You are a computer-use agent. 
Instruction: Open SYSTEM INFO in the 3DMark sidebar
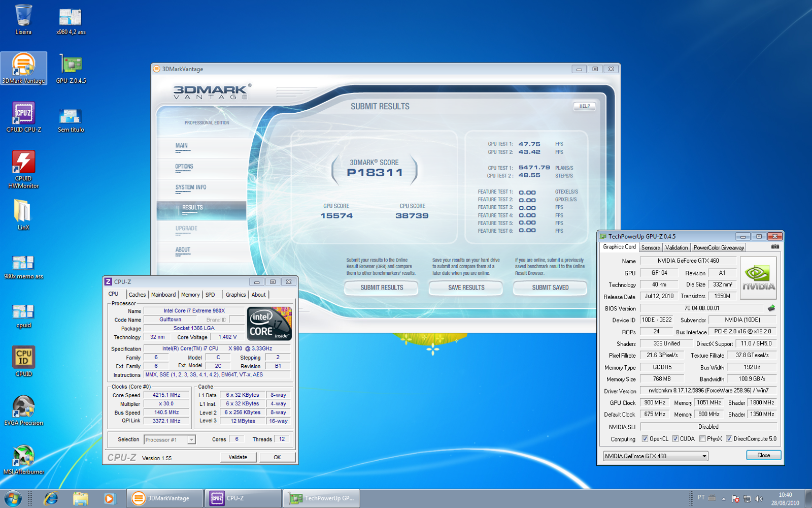pyautogui.click(x=191, y=188)
